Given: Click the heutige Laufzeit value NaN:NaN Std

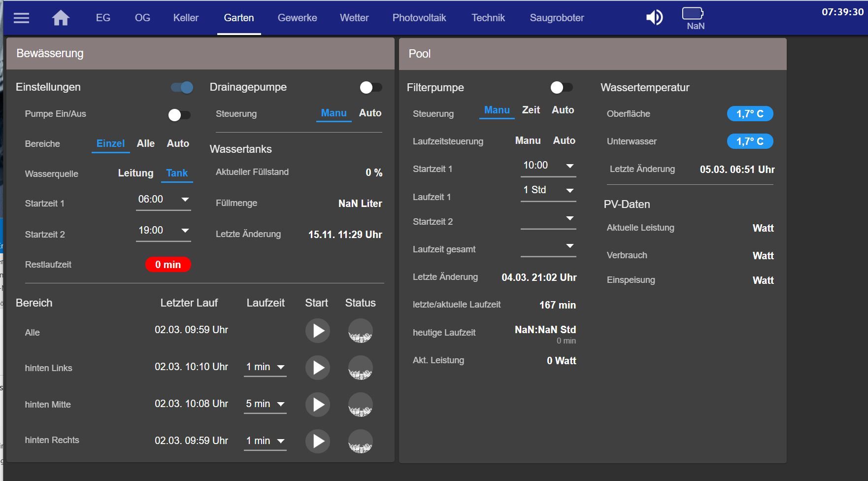Looking at the screenshot, I should tap(545, 330).
